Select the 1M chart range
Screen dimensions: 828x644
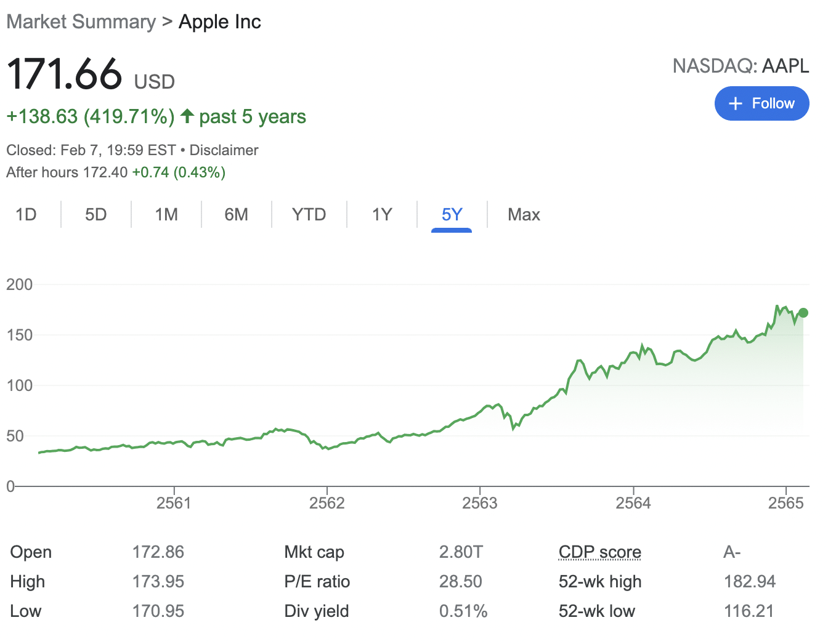click(166, 214)
